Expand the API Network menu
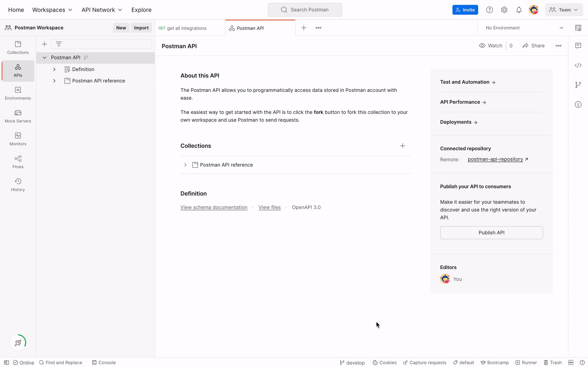588x367 pixels. coord(102,9)
